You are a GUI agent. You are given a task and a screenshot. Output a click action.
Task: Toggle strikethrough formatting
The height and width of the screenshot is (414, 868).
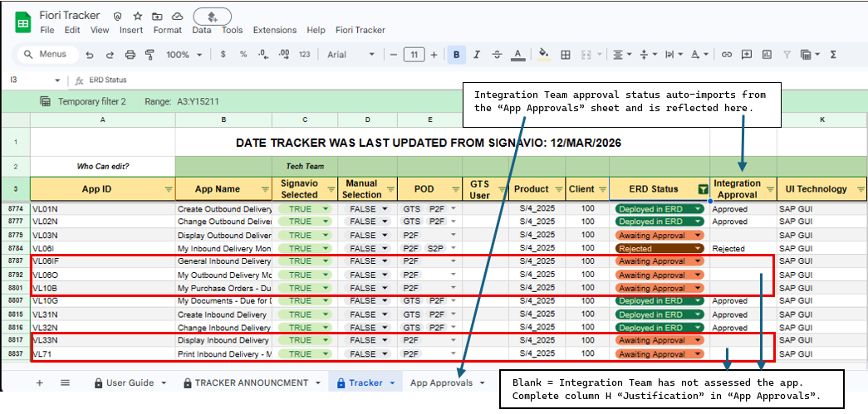(x=496, y=55)
